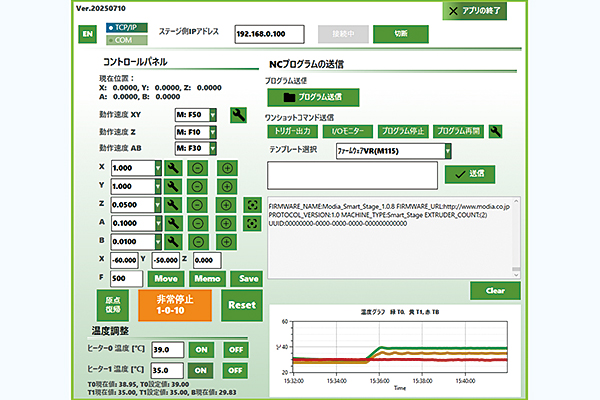Viewport: 600px width, 400px height.
Task: Click the Memo button
Action: (207, 279)
